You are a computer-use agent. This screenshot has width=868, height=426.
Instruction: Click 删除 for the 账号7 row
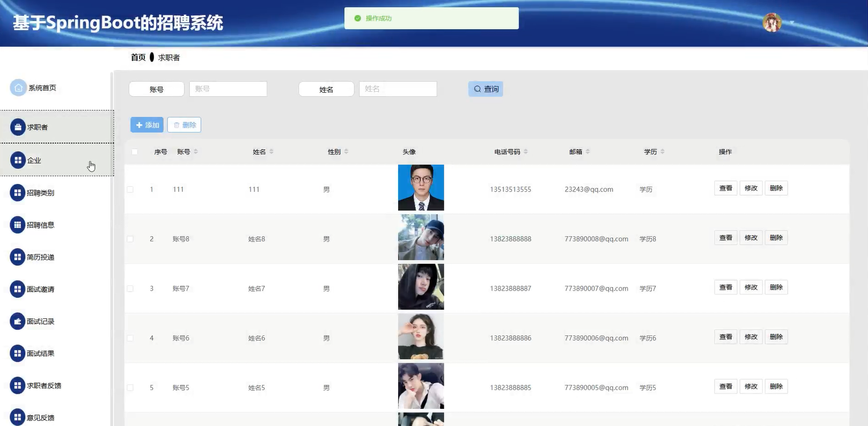776,287
